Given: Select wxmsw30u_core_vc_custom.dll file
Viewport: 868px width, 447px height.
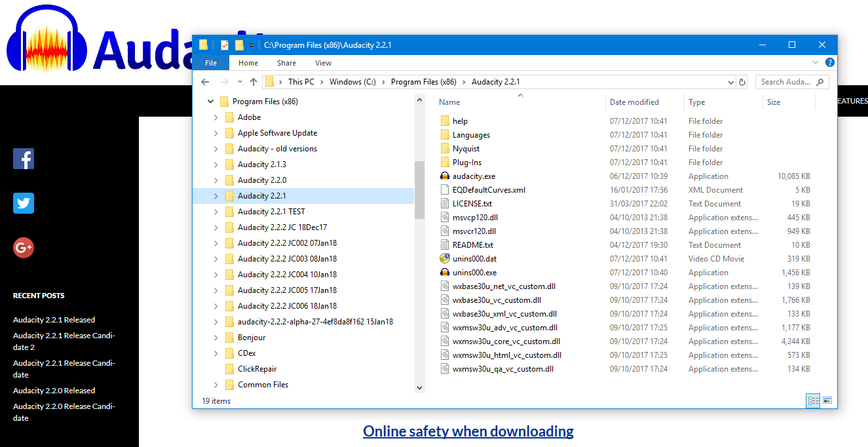Looking at the screenshot, I should (506, 341).
